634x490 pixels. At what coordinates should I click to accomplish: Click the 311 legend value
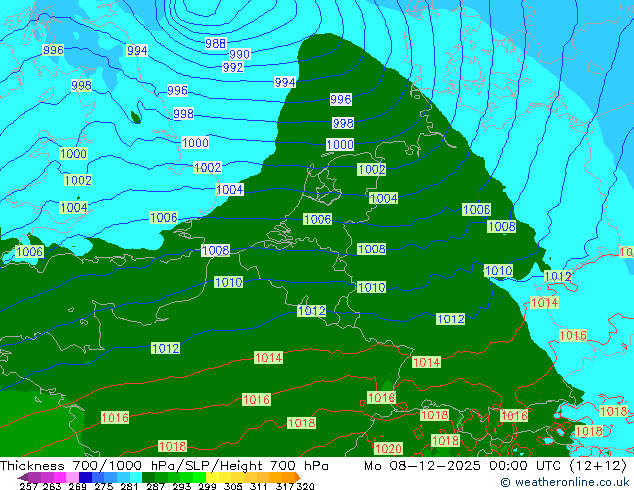point(259,486)
